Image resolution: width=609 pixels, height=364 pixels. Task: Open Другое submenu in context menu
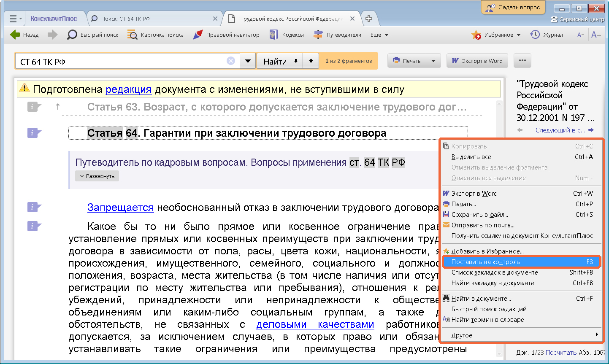[x=521, y=335]
